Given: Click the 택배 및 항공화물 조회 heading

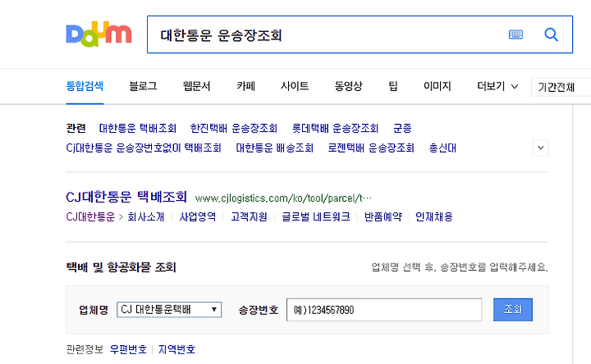Looking at the screenshot, I should click(x=121, y=267).
